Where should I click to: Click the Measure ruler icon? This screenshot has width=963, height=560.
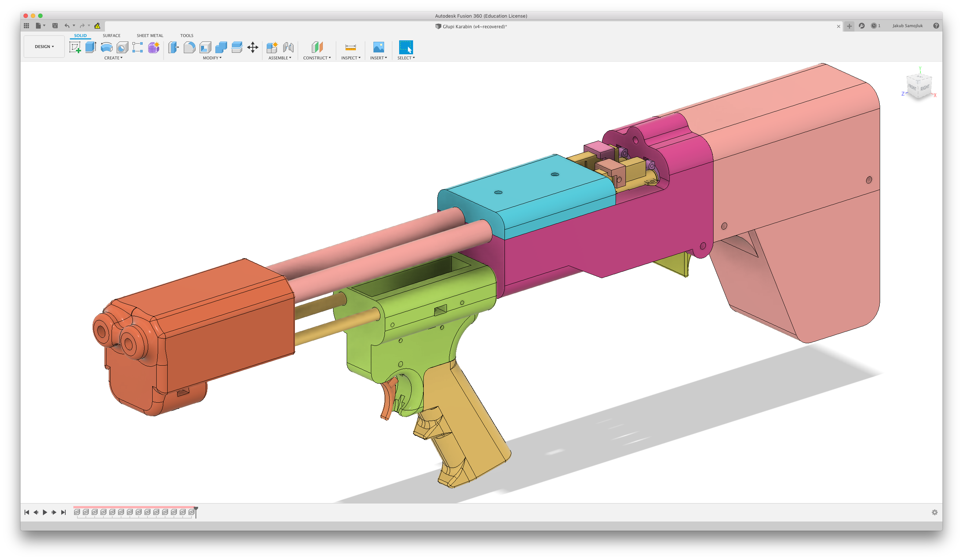coord(350,47)
